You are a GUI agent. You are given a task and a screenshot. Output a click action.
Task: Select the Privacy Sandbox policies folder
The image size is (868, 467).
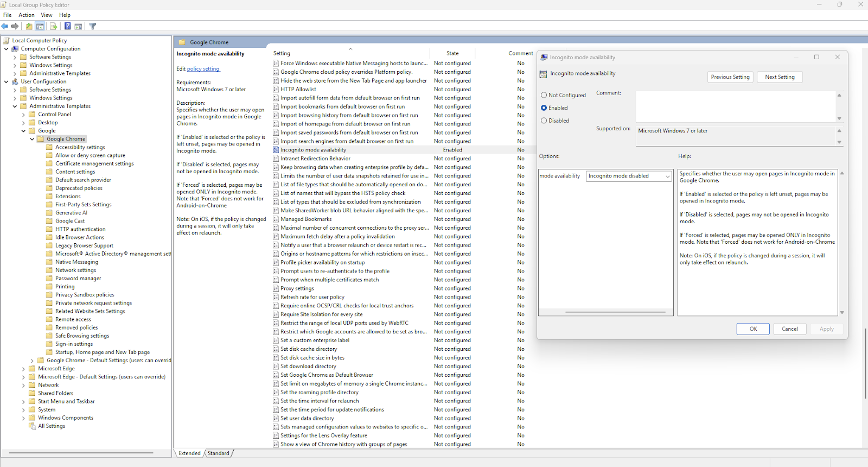(85, 294)
